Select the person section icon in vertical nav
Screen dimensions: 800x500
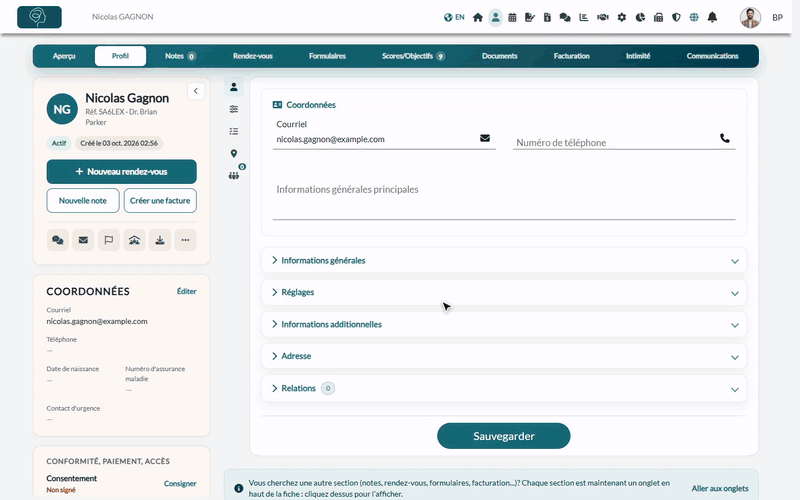[x=234, y=87]
